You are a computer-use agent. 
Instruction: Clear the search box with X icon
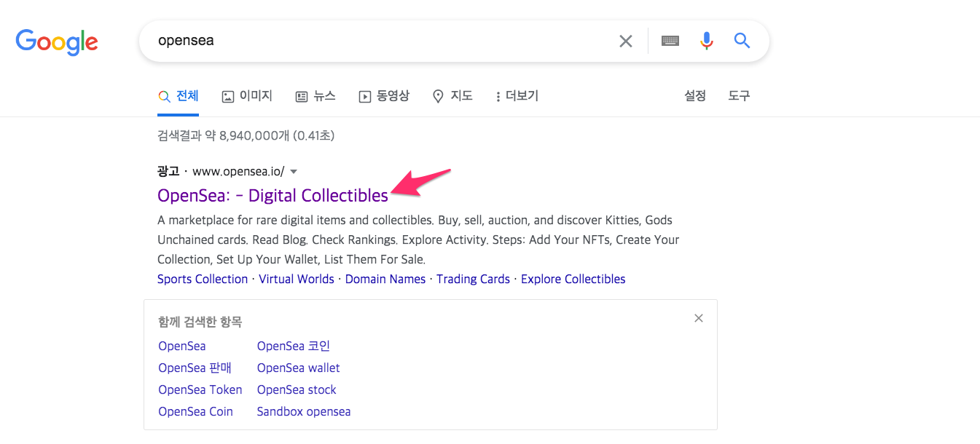coord(625,41)
